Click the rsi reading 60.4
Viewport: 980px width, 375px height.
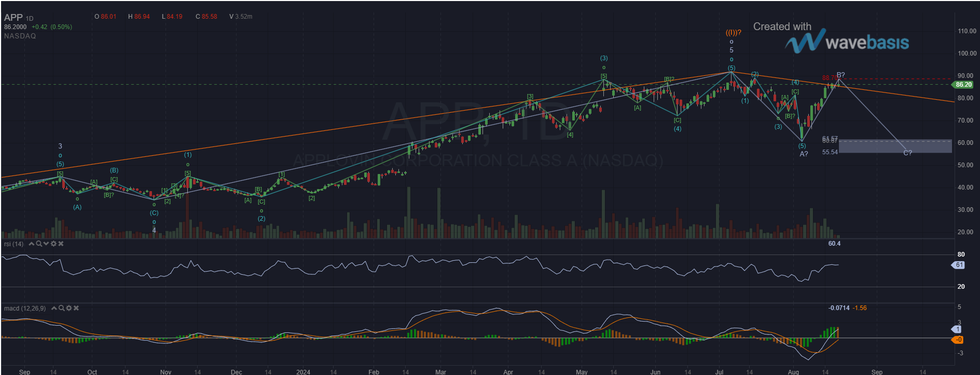point(834,244)
